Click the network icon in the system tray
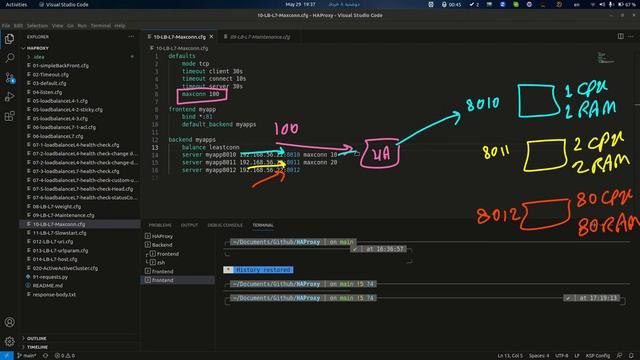Screen dimensions: 640x360 (x=593, y=4)
